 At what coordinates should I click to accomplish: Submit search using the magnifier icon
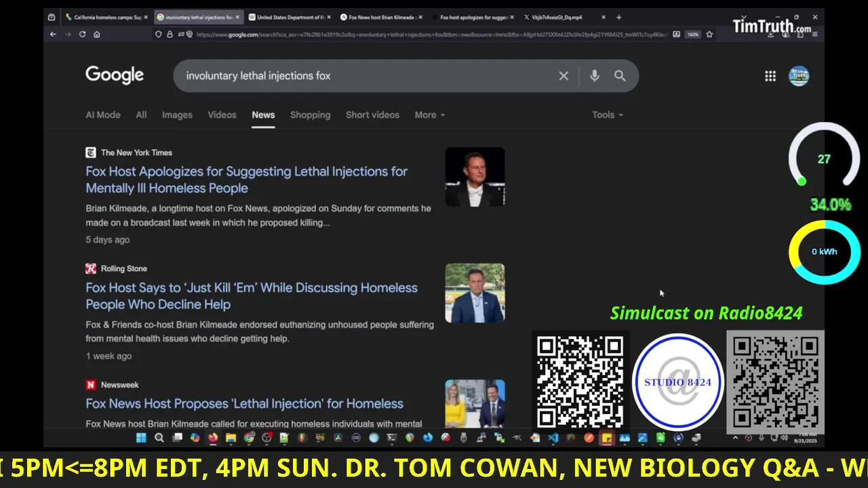click(620, 76)
